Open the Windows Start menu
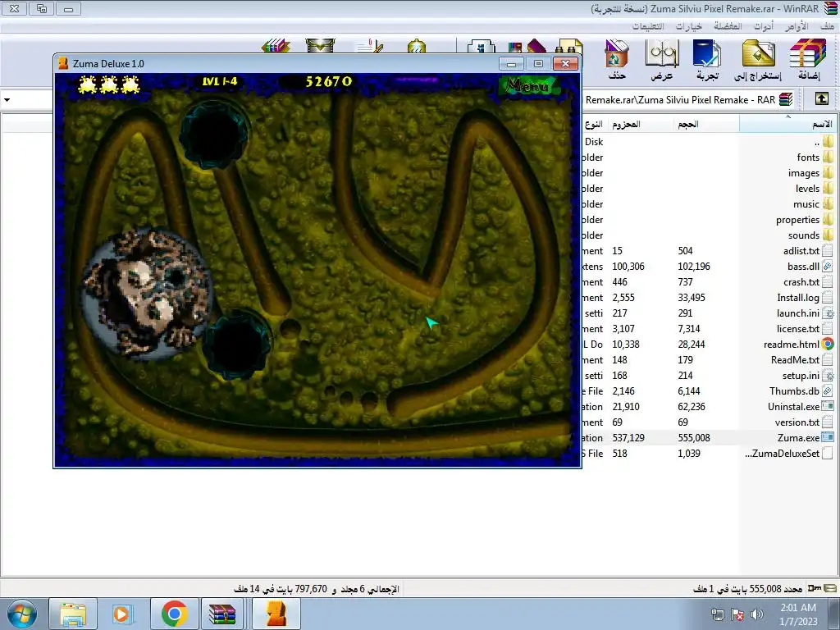840x630 pixels. (x=22, y=614)
